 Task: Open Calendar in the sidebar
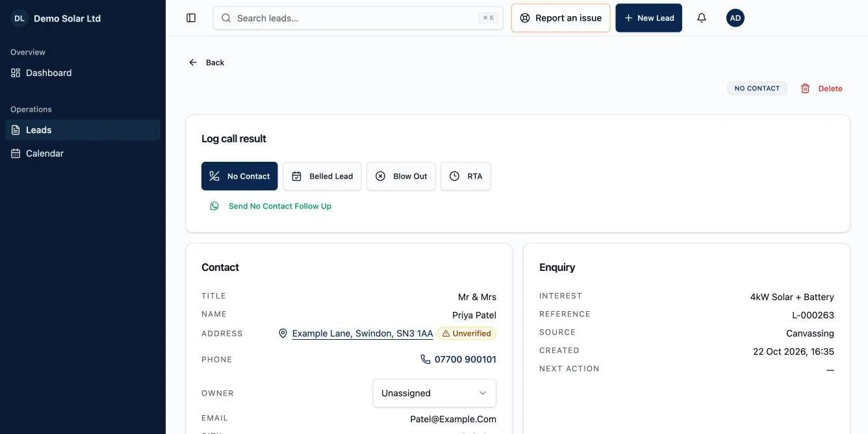(83, 153)
